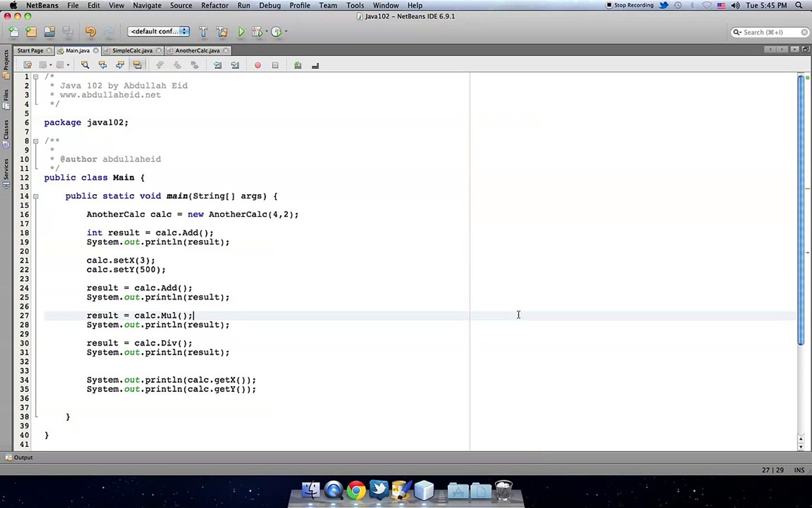812x508 pixels.
Task: Open a project with the Open Project icon
Action: pyautogui.click(x=49, y=32)
